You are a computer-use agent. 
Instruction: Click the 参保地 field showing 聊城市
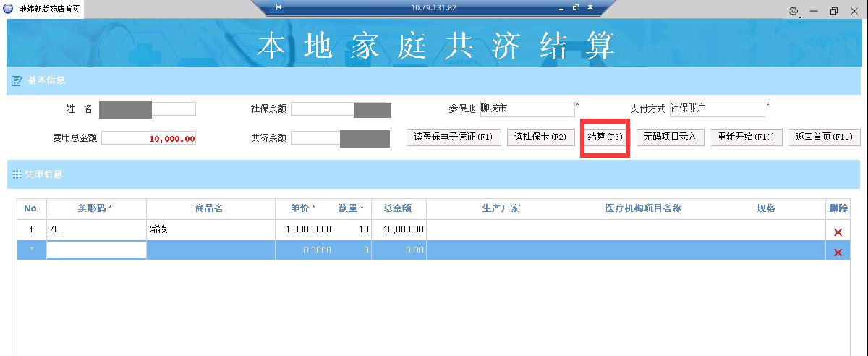(527, 109)
